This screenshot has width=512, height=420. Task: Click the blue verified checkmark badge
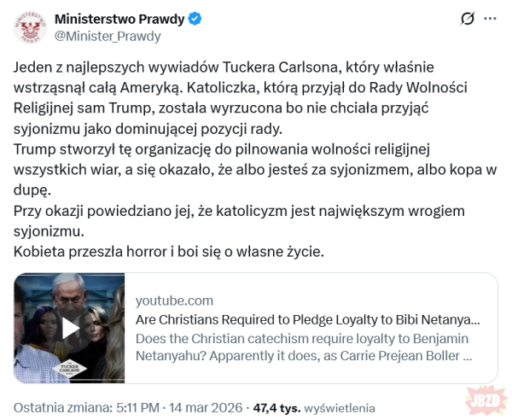pyautogui.click(x=195, y=19)
